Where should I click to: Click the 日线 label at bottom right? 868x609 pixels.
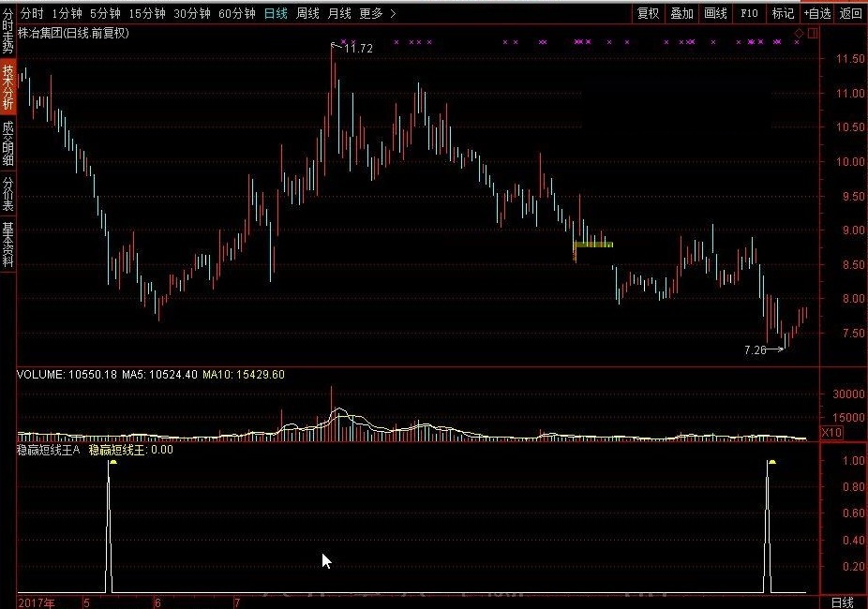tap(843, 602)
